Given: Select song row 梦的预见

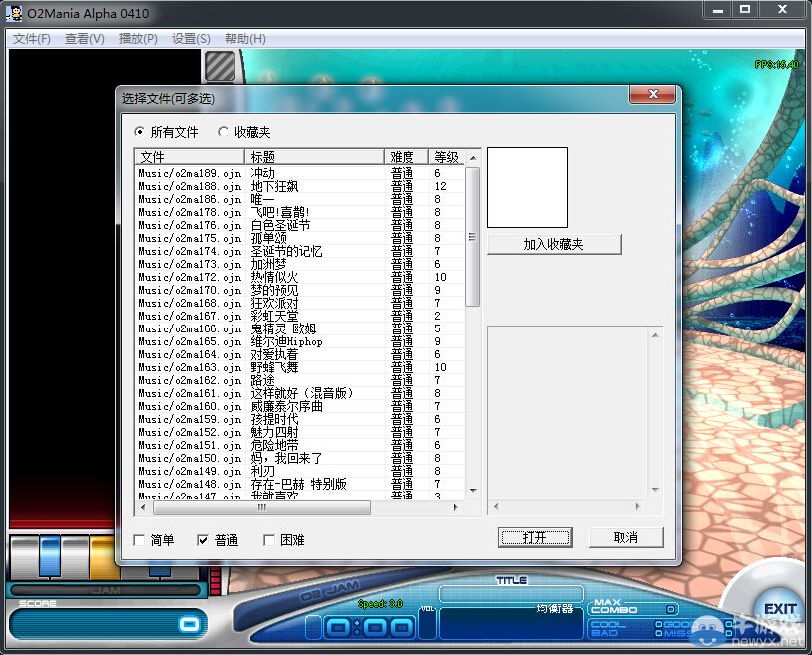Looking at the screenshot, I should [301, 290].
